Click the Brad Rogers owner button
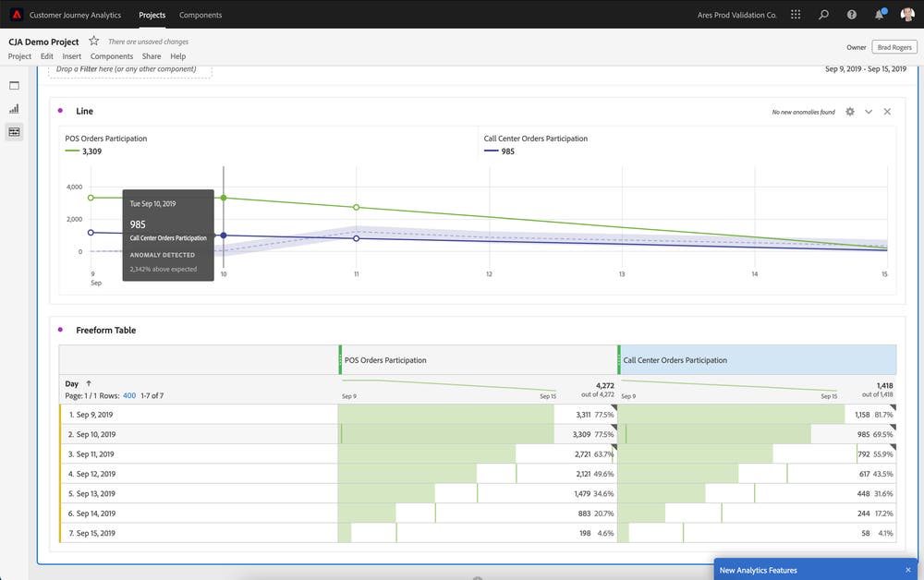Screen dimensions: 924x580 pos(894,47)
